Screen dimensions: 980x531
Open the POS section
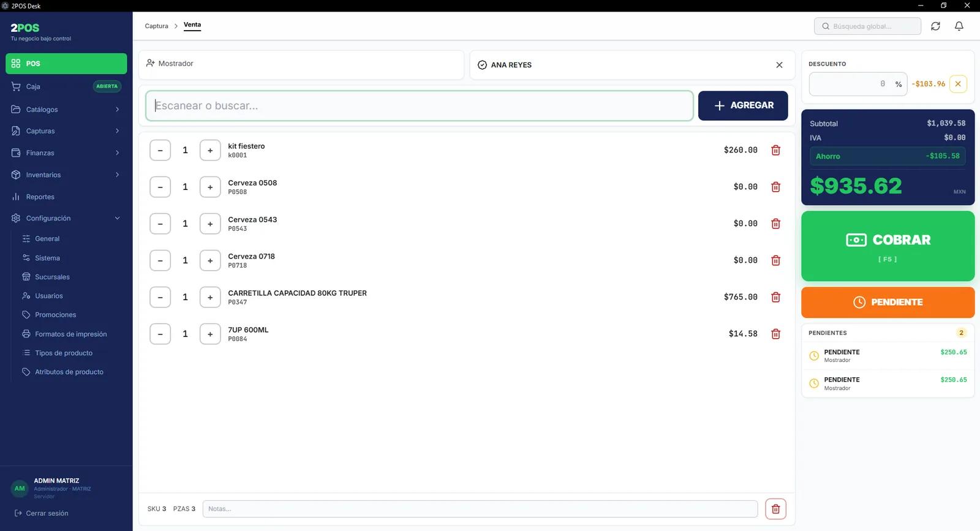click(x=66, y=64)
